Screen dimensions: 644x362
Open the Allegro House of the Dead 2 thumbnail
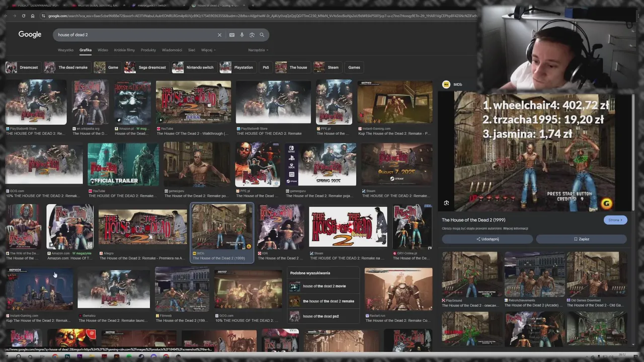coord(143,227)
